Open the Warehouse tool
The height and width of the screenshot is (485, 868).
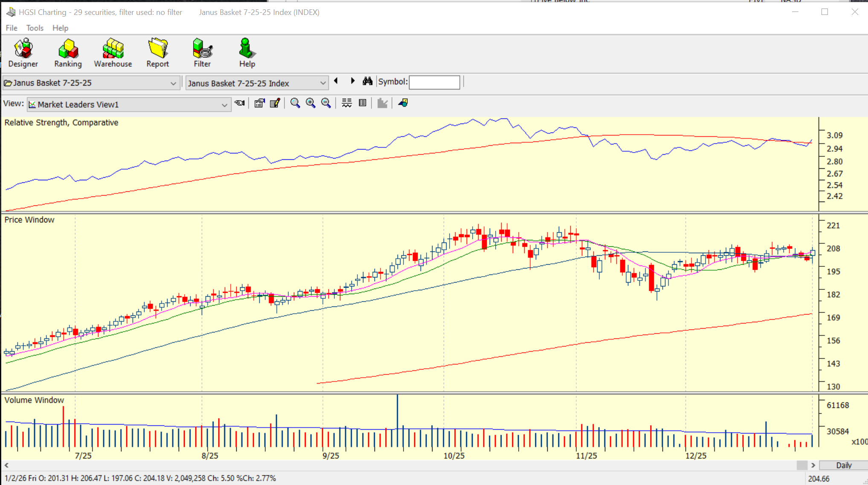113,52
